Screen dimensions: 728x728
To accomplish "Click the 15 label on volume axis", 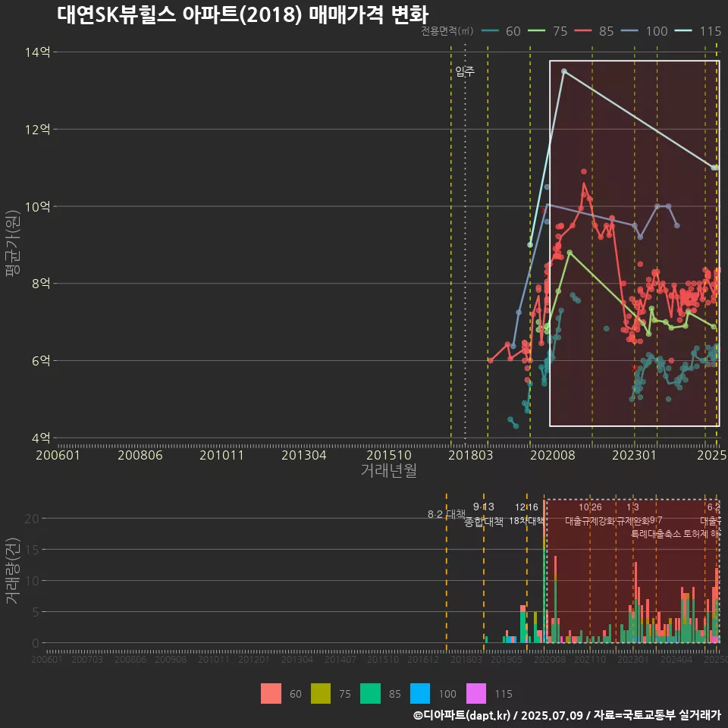I will click(32, 550).
